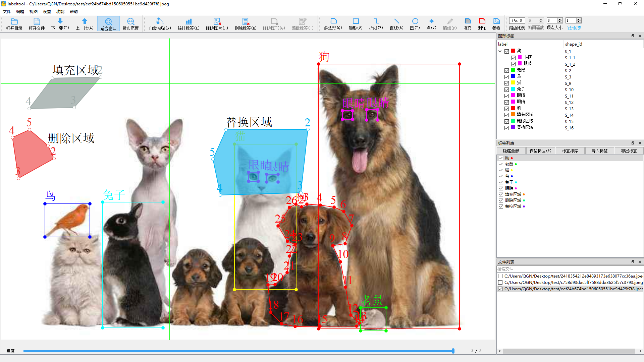
Task: Click the progress (进度) slider handle
Action: click(x=453, y=351)
